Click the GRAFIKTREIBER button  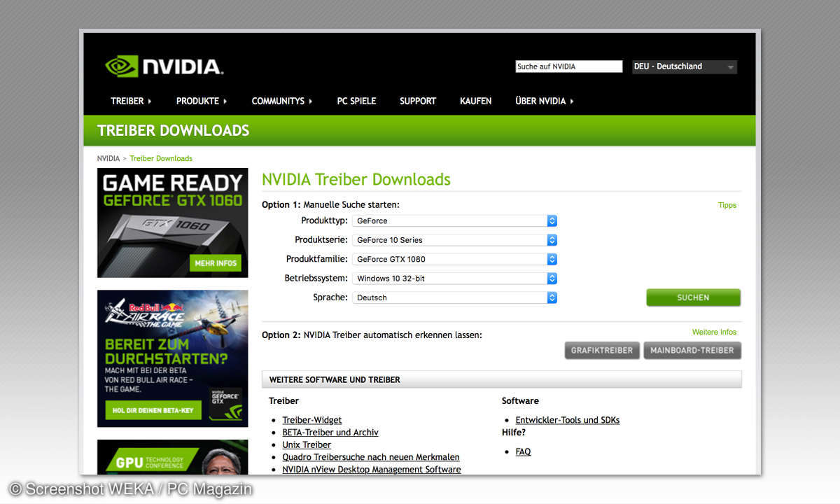pyautogui.click(x=602, y=350)
